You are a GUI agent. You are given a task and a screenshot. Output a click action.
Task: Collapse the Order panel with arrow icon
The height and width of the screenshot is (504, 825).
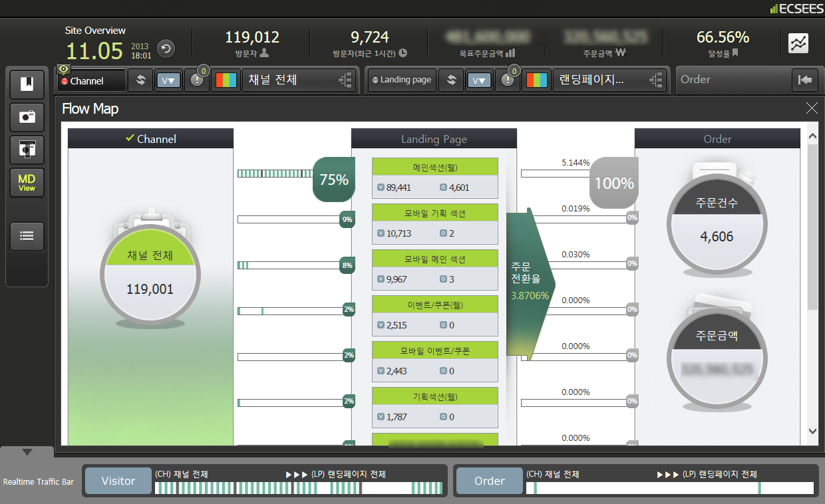click(805, 80)
